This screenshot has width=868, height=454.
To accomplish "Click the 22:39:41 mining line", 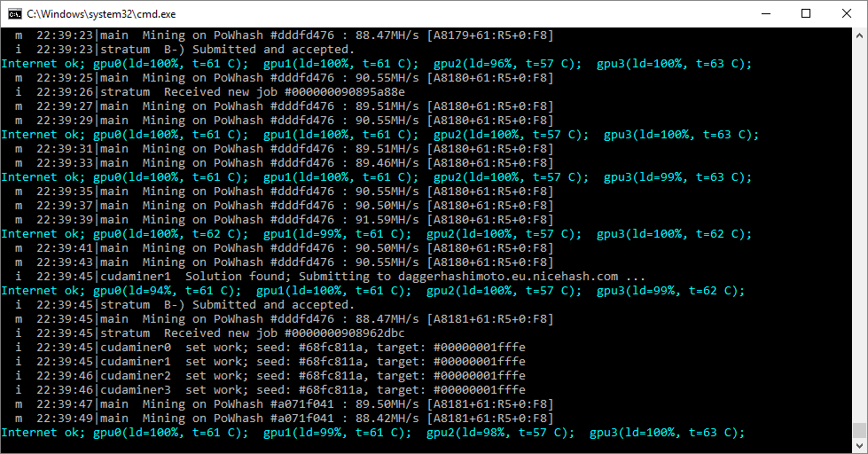I will pyautogui.click(x=284, y=248).
